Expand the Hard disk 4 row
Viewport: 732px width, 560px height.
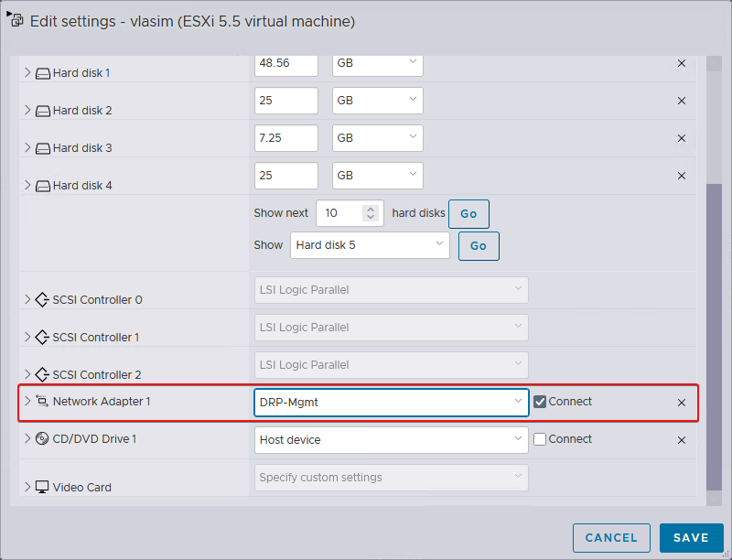point(27,185)
